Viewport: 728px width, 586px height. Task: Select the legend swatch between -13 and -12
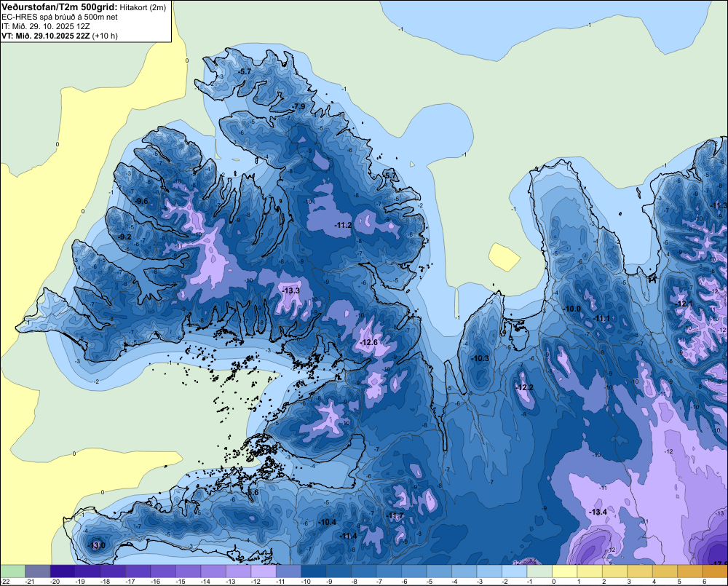(x=238, y=571)
